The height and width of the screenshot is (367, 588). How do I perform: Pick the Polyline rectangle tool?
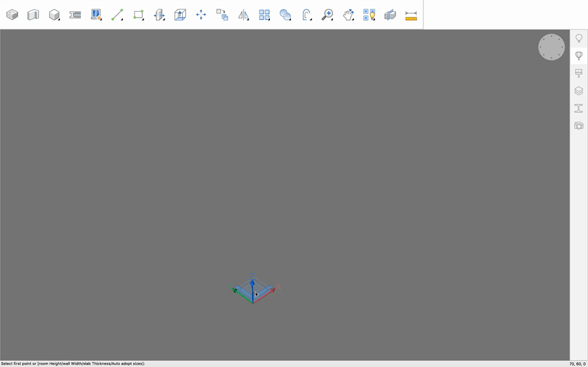coord(139,15)
